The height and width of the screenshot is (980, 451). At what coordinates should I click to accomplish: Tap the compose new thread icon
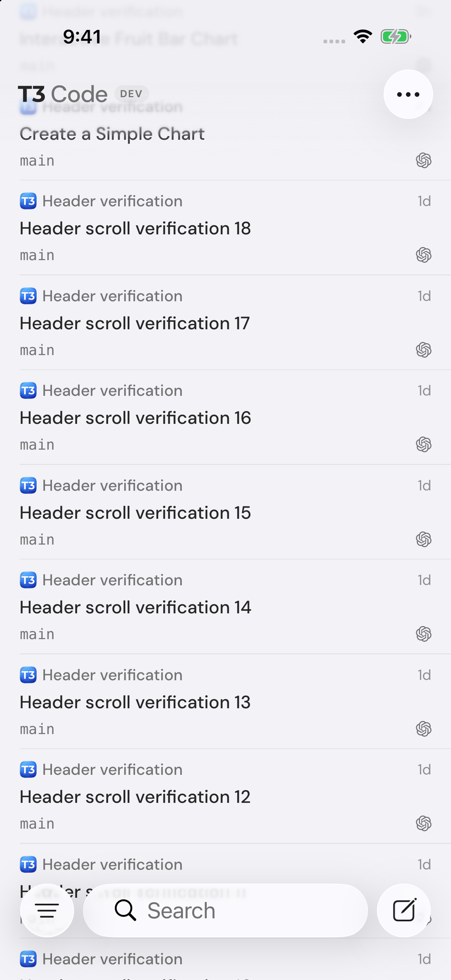click(404, 910)
